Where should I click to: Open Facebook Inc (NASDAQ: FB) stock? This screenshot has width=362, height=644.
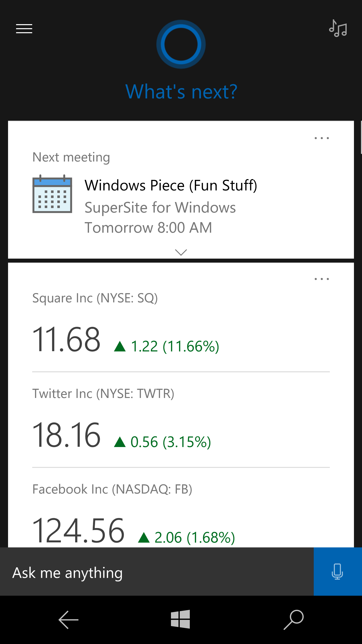[112, 489]
